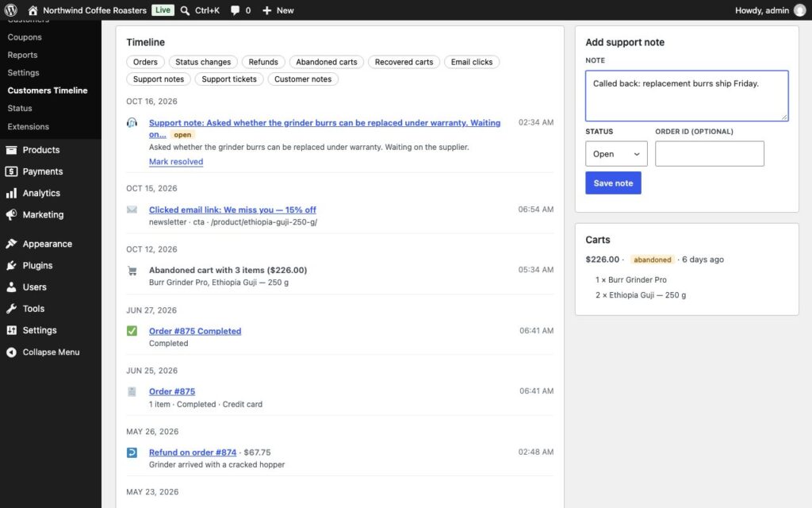The image size is (812, 508).
Task: Open the Order #875 Completed link
Action: (x=195, y=331)
